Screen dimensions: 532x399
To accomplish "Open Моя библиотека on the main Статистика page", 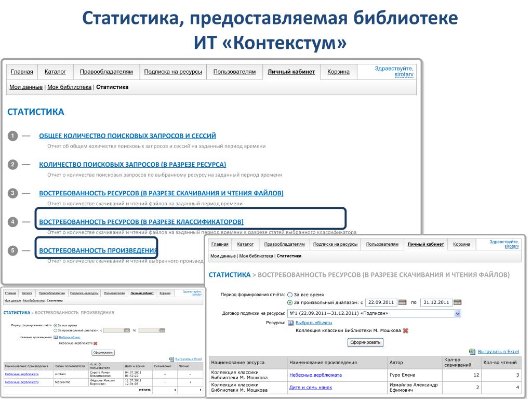I will (70, 87).
